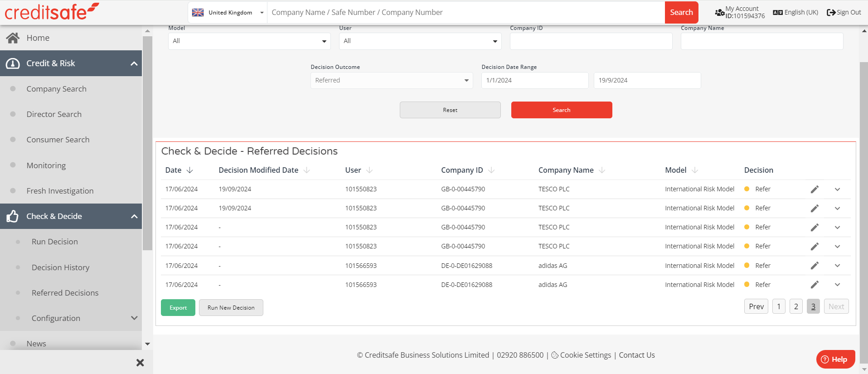Viewport: 868px width, 374px height.
Task: Open Decision History in sidebar
Action: click(61, 267)
